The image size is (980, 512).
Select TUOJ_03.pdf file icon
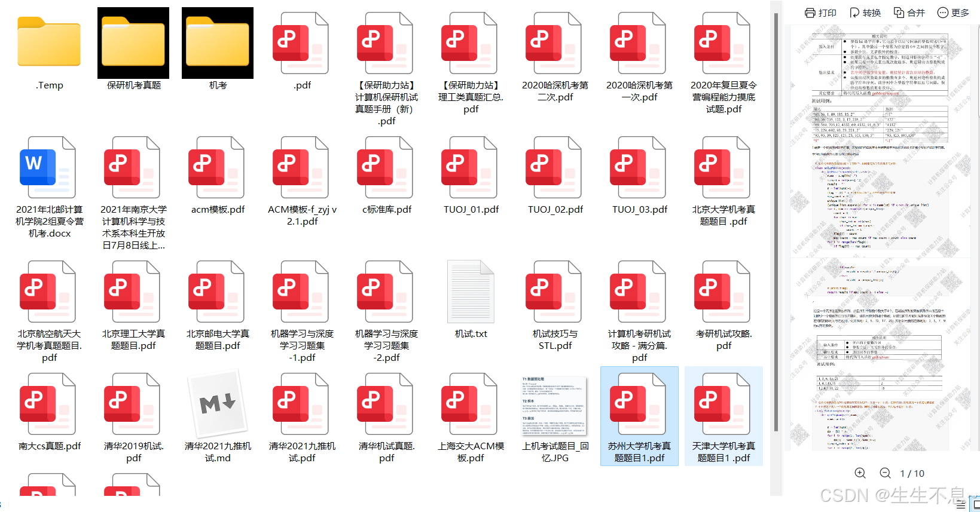tap(639, 167)
